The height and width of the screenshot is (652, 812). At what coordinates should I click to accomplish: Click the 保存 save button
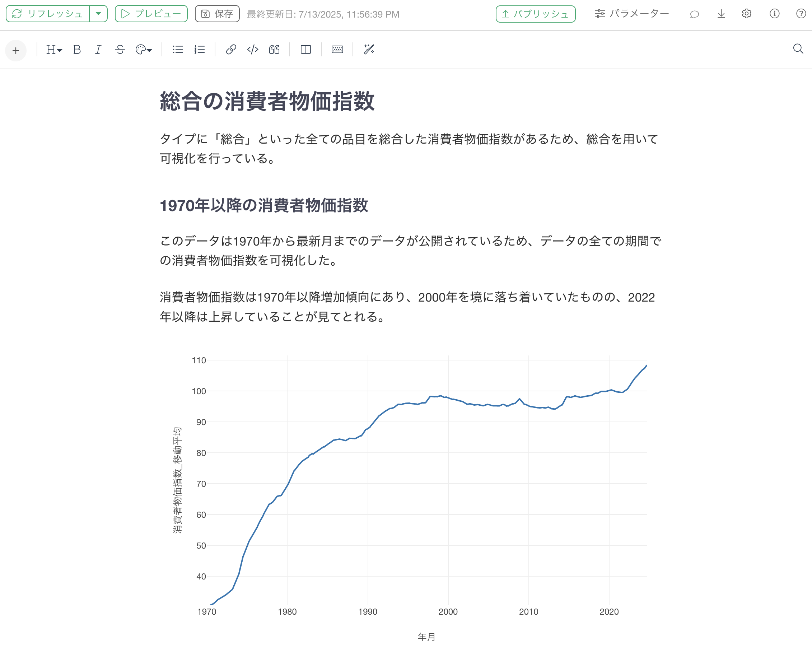[217, 14]
